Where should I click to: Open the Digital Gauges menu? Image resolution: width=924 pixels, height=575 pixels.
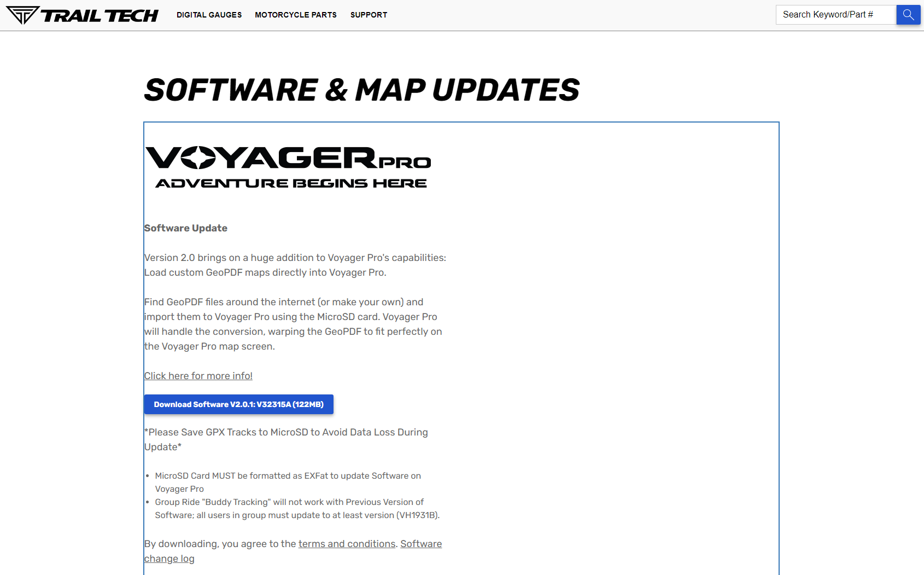209,15
